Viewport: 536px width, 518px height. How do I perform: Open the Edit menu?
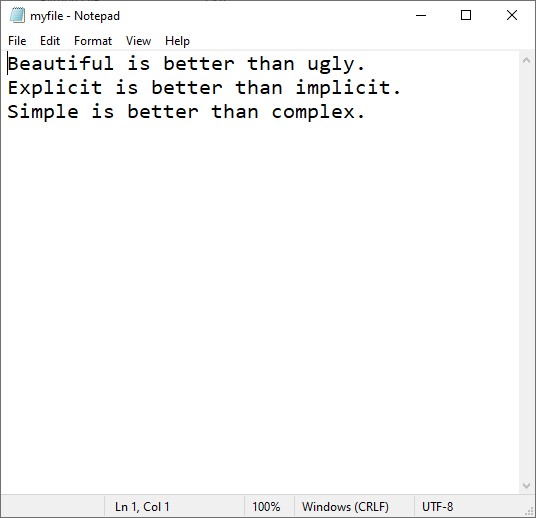point(50,41)
